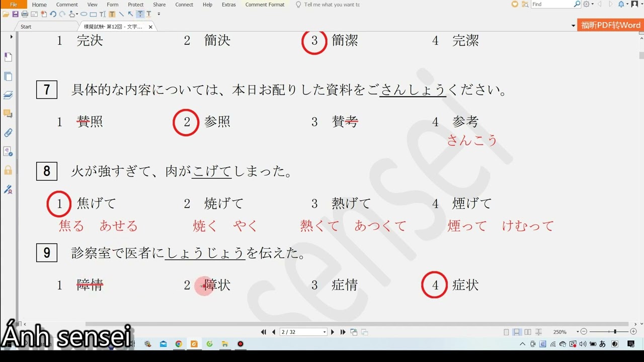
Task: Open the Home ribbon tab
Action: tap(39, 5)
